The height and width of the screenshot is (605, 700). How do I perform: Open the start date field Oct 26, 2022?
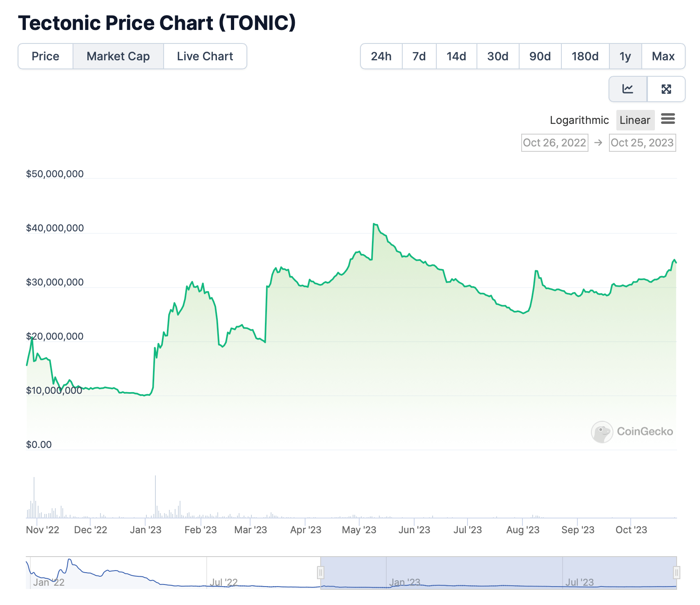(554, 143)
